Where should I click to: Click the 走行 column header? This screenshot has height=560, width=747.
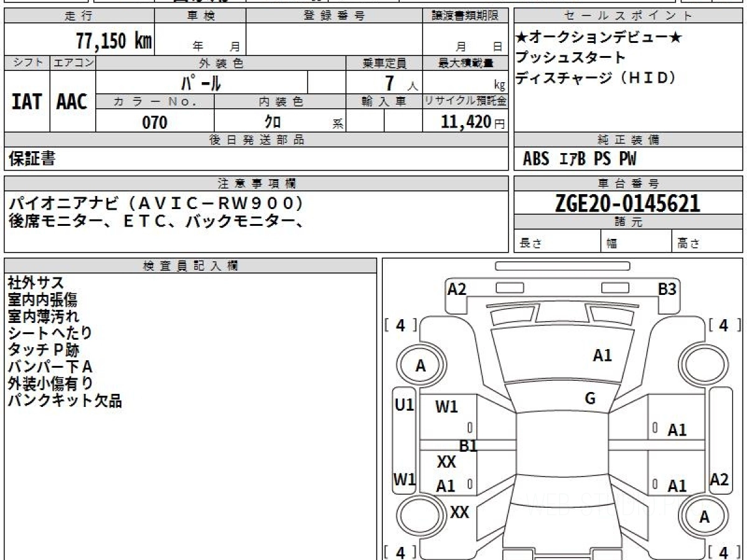tap(78, 16)
